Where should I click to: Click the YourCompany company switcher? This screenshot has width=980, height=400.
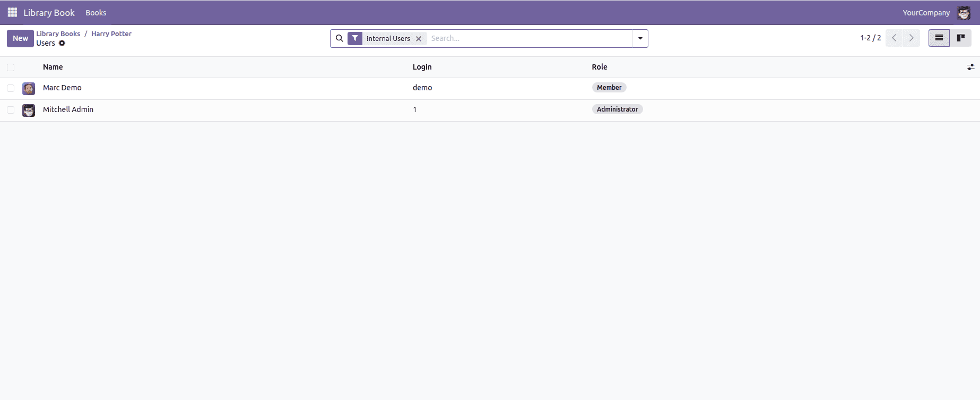tap(926, 13)
